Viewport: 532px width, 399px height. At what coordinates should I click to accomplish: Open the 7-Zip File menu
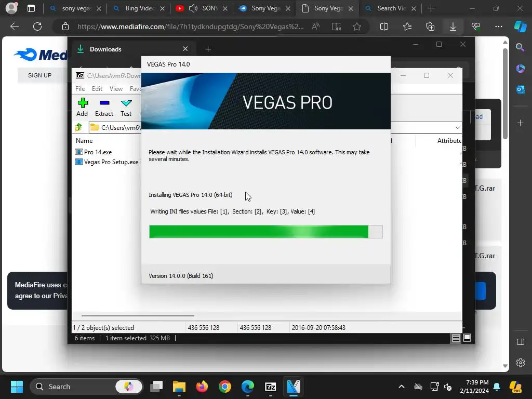coord(80,88)
